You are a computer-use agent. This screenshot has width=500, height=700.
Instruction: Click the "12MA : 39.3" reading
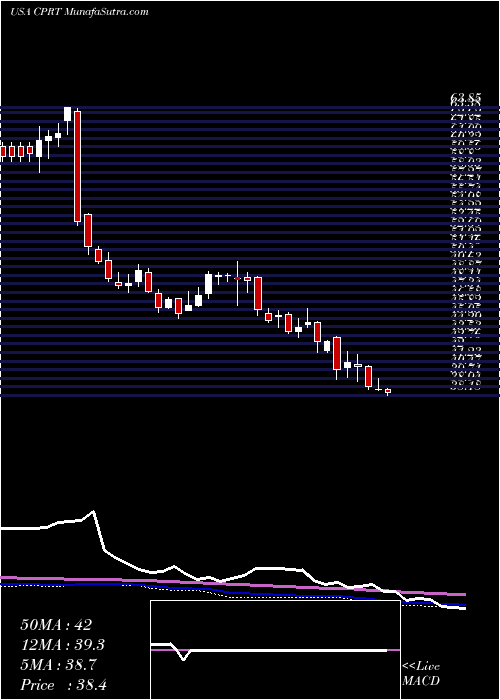pyautogui.click(x=62, y=645)
